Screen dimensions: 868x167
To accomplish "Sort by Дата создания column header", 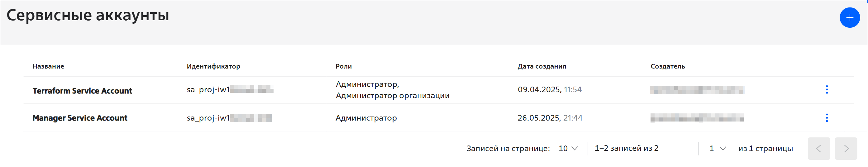I will coord(542,66).
